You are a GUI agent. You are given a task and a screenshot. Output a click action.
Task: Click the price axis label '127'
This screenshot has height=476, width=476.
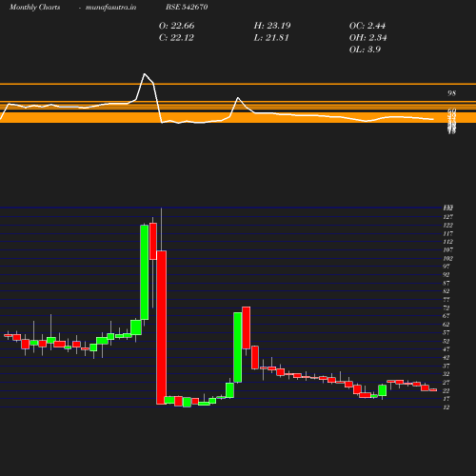pyautogui.click(x=448, y=217)
